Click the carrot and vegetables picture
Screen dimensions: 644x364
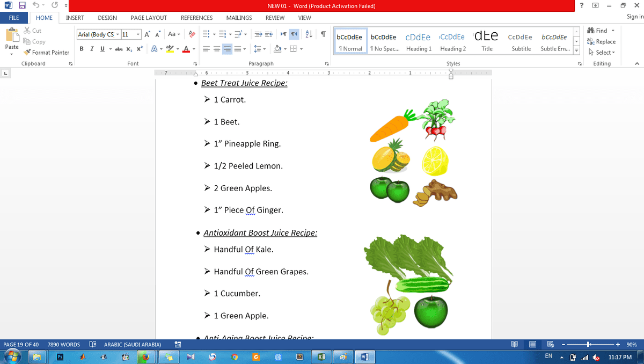click(x=413, y=152)
